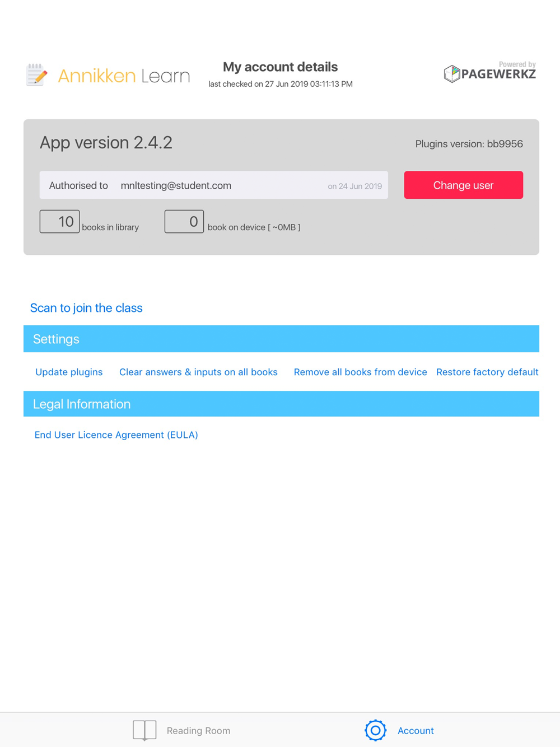Image resolution: width=560 pixels, height=747 pixels.
Task: Click the Pagewerkz cube logo
Action: [x=452, y=74]
